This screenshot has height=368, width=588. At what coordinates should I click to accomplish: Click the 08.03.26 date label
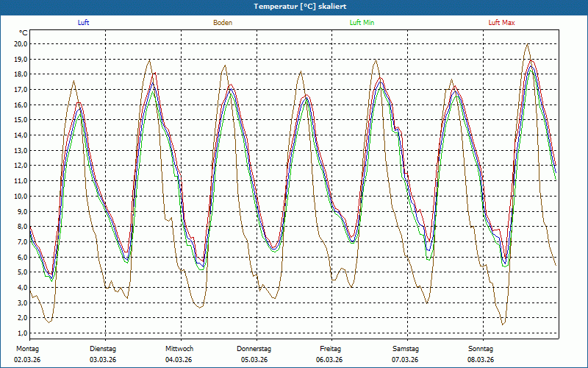click(481, 360)
